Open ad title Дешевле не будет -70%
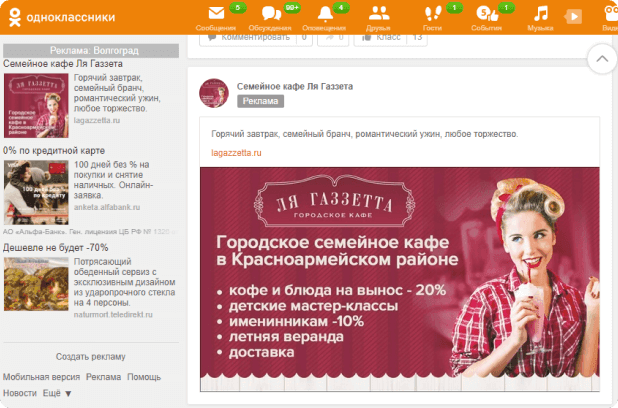This screenshot has width=618, height=408. [x=56, y=248]
